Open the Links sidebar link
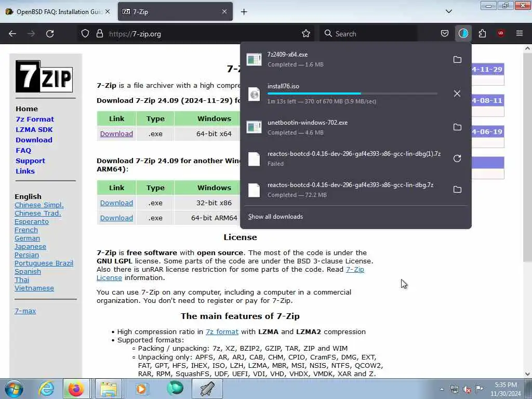Viewport: 532px width, 399px height. pyautogui.click(x=25, y=171)
